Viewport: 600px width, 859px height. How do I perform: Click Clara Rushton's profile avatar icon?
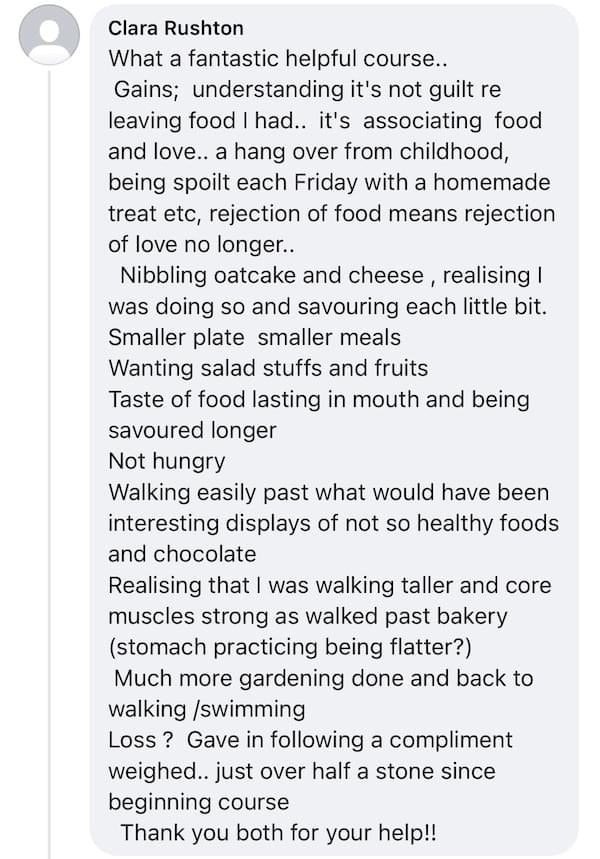coord(49,35)
